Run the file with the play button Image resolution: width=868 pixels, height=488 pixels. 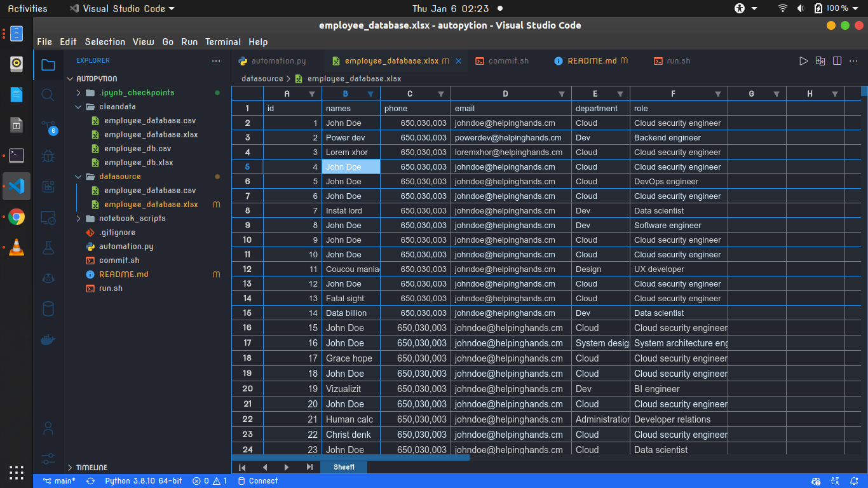[x=804, y=60]
